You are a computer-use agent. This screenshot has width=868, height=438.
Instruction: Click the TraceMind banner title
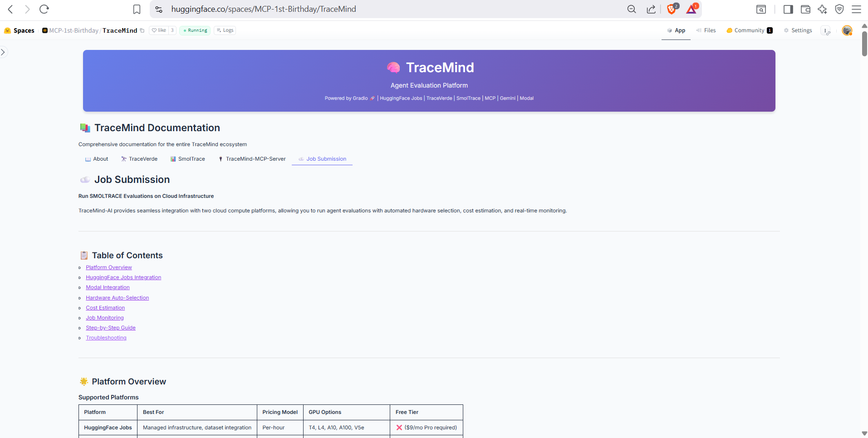pos(440,68)
